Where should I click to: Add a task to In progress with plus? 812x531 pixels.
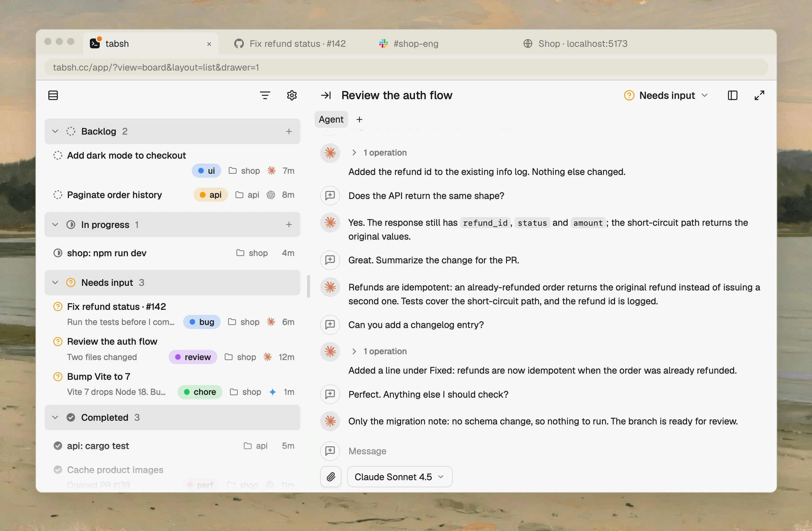tap(289, 225)
